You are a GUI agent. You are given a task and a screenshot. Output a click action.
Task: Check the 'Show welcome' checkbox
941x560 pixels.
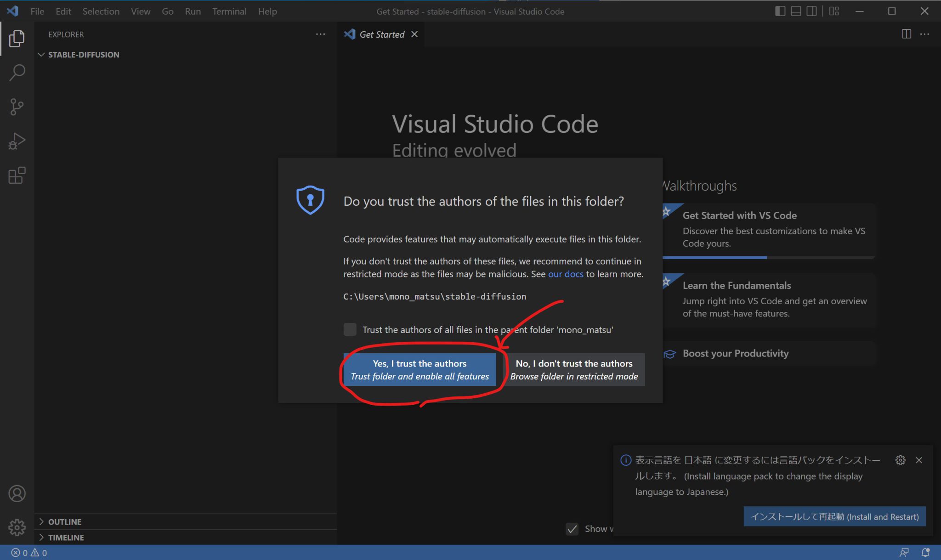(x=572, y=529)
